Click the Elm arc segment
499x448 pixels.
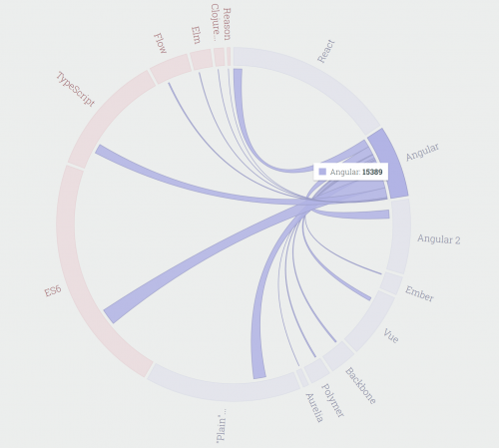click(x=202, y=60)
